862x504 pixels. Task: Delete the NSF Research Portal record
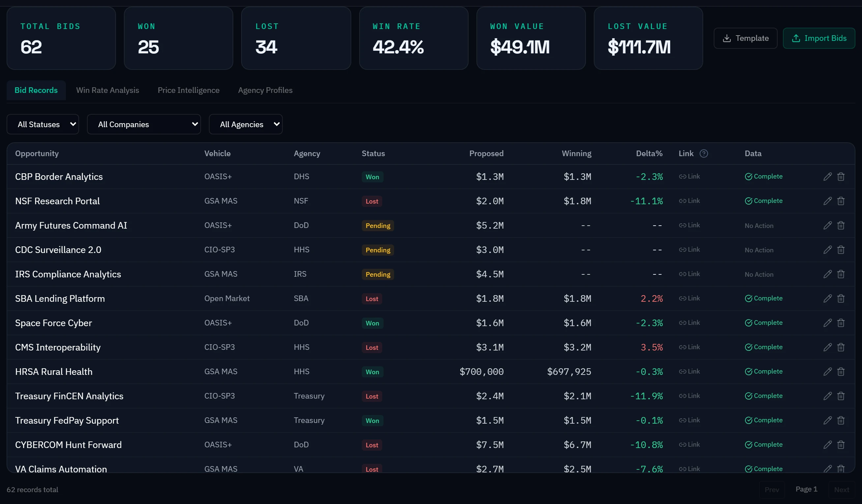841,201
